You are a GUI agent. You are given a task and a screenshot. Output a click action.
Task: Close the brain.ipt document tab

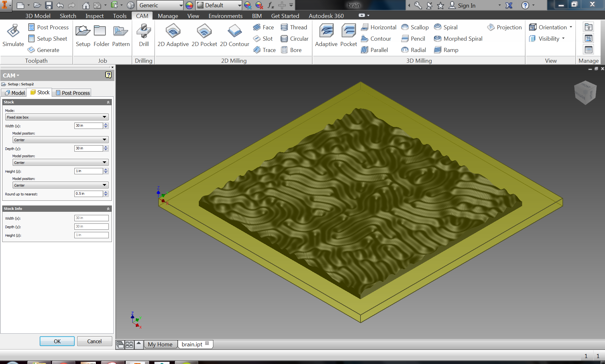pyautogui.click(x=207, y=344)
